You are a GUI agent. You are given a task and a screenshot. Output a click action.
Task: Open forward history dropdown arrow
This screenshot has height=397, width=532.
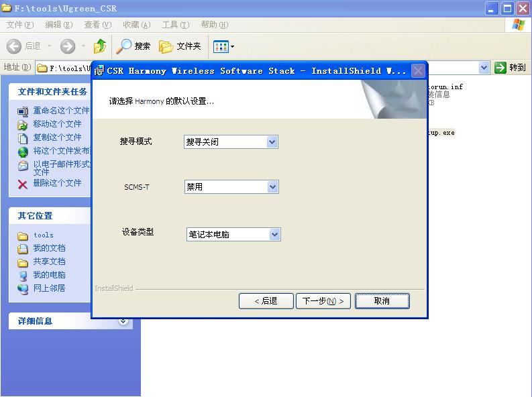(83, 46)
